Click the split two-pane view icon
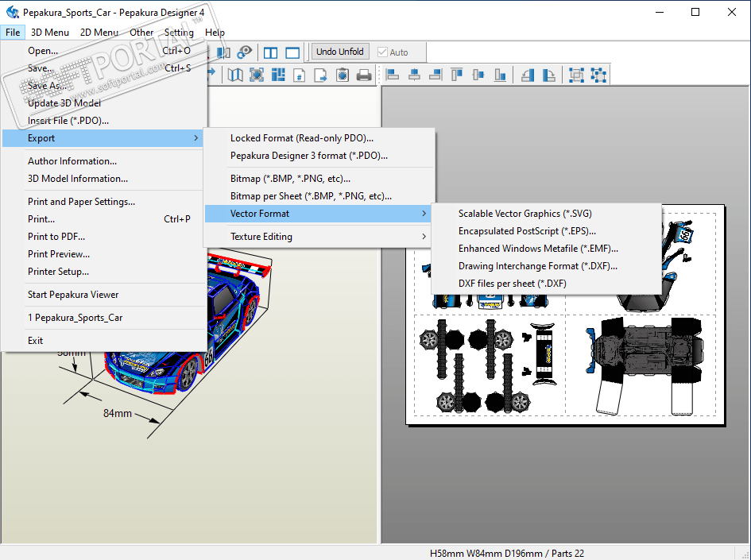Viewport: 751px width, 560px height. 270,52
